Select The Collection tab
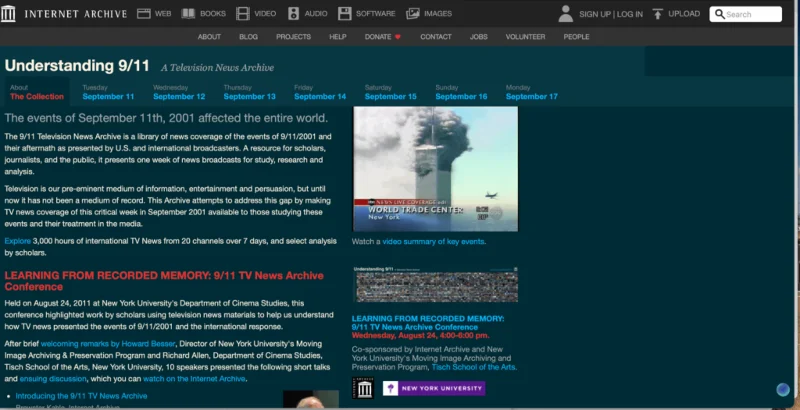Image resolution: width=800 pixels, height=410 pixels. point(37,92)
